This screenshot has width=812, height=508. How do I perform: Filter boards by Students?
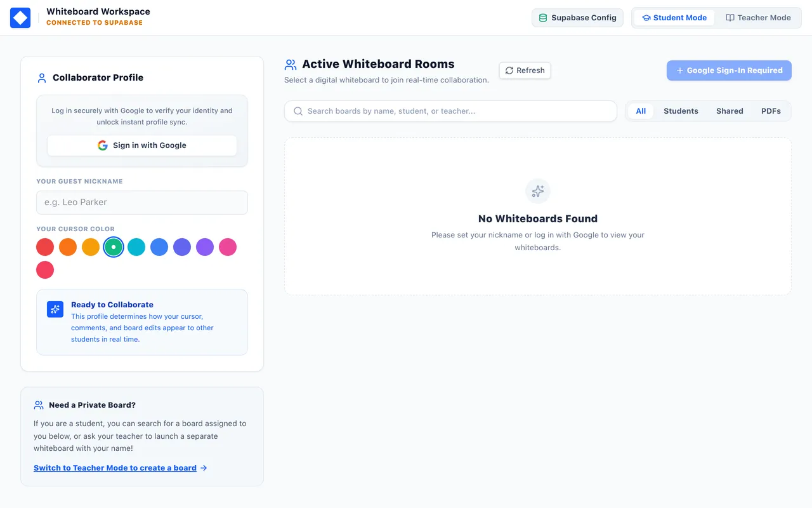coord(681,111)
